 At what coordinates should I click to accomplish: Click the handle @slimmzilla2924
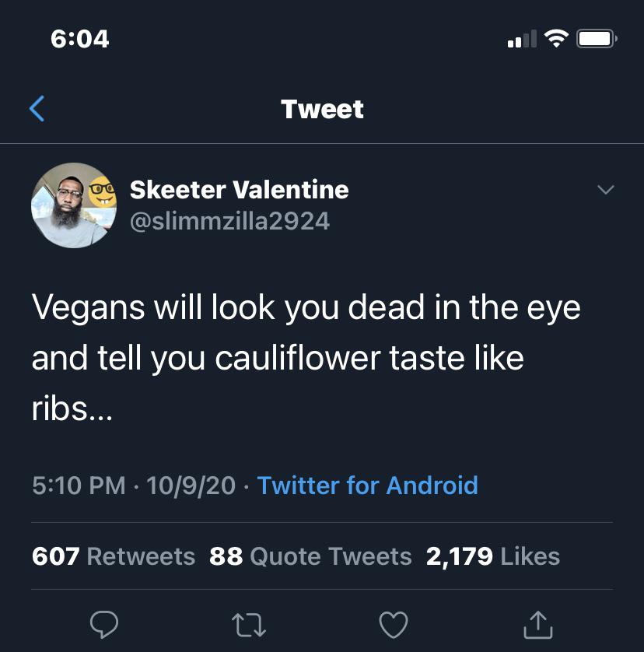(229, 222)
